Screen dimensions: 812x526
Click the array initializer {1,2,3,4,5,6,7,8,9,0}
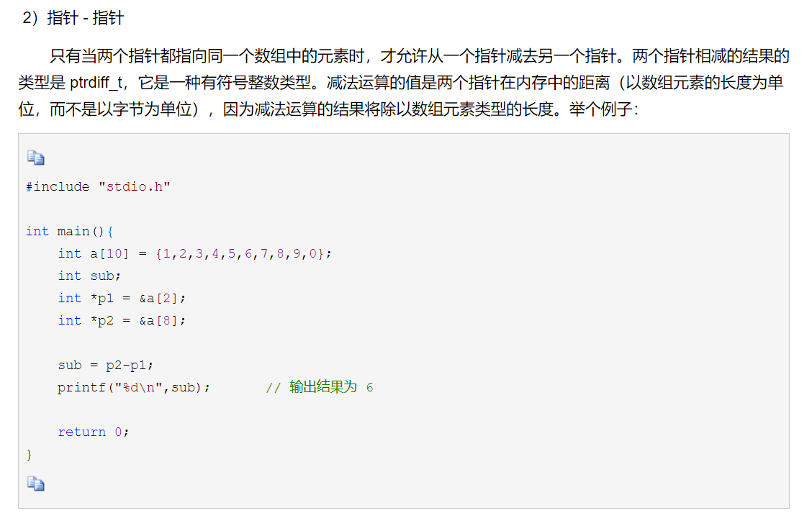(240, 253)
